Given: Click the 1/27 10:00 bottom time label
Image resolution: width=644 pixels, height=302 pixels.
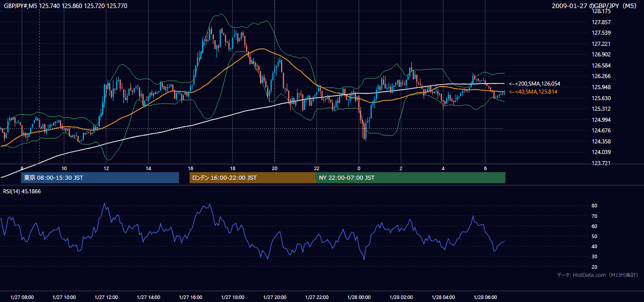Looking at the screenshot, I should pyautogui.click(x=64, y=297).
